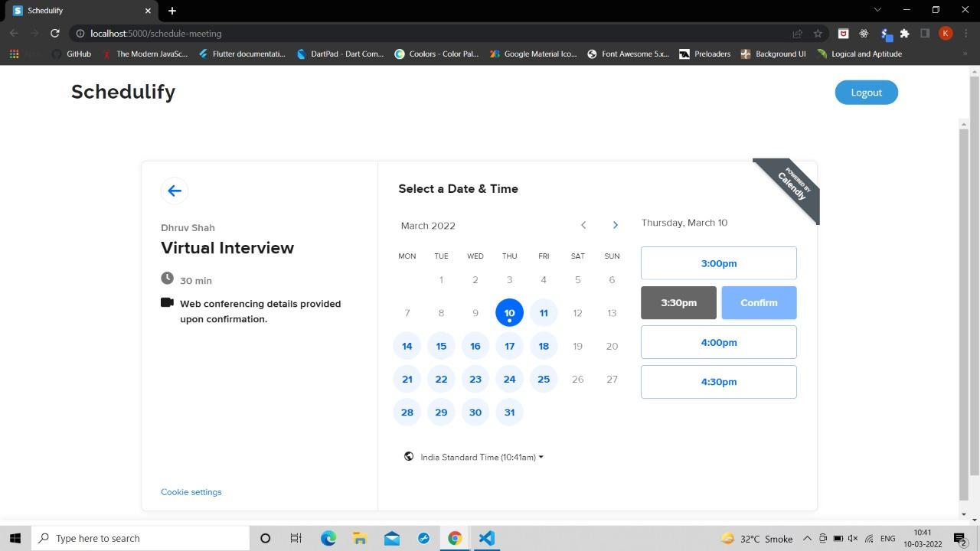Open Cortana circle on taskbar
The width and height of the screenshot is (980, 551).
(x=265, y=538)
